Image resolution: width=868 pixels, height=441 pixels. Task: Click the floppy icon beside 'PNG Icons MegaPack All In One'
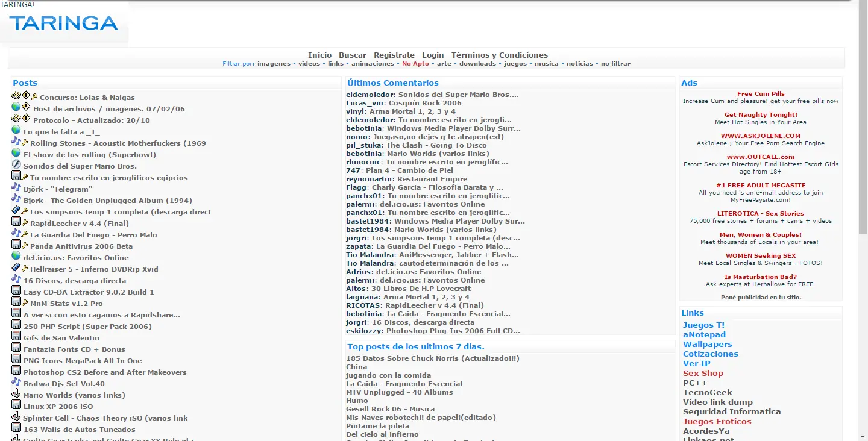coord(16,359)
